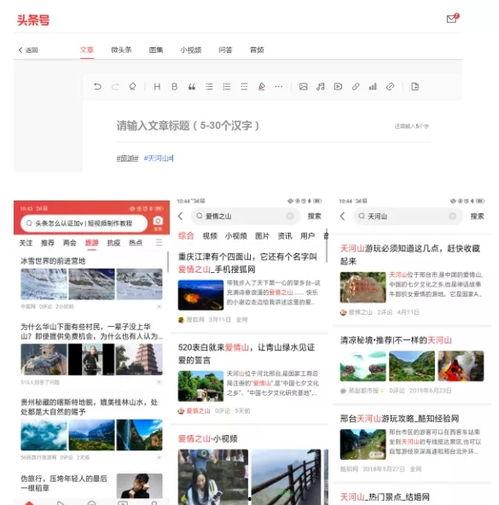Switch to the 微头条 tab

click(121, 50)
